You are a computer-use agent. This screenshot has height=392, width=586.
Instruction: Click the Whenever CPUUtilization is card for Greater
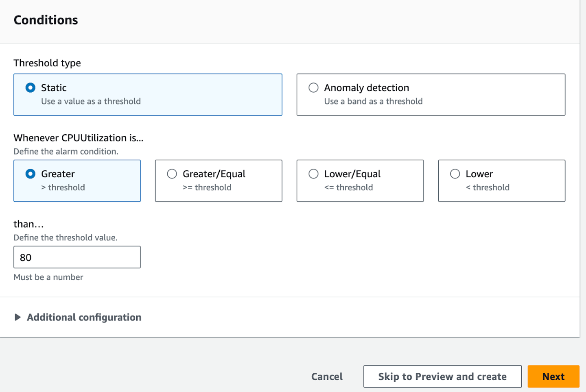[x=77, y=181]
